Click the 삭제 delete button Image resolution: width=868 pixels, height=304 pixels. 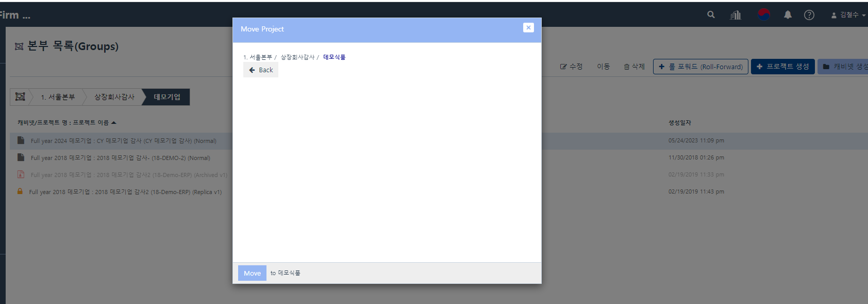[x=635, y=67]
